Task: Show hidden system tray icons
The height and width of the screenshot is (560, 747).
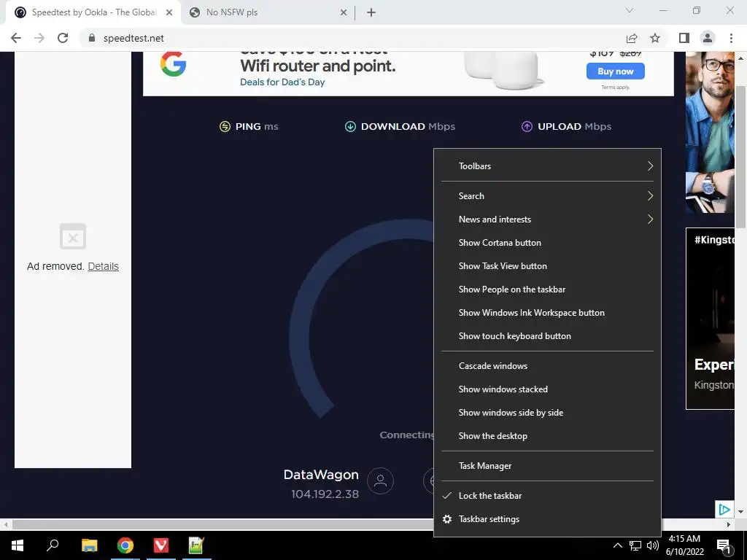Action: tap(617, 545)
